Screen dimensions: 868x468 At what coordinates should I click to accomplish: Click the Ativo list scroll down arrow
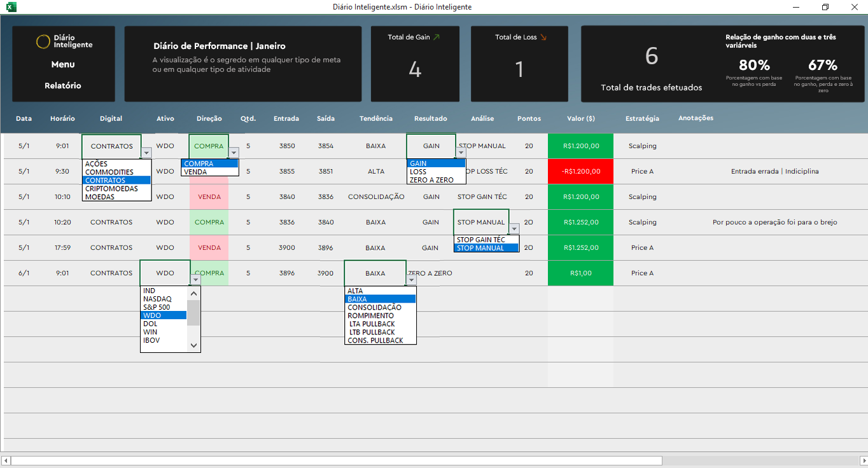(x=193, y=345)
